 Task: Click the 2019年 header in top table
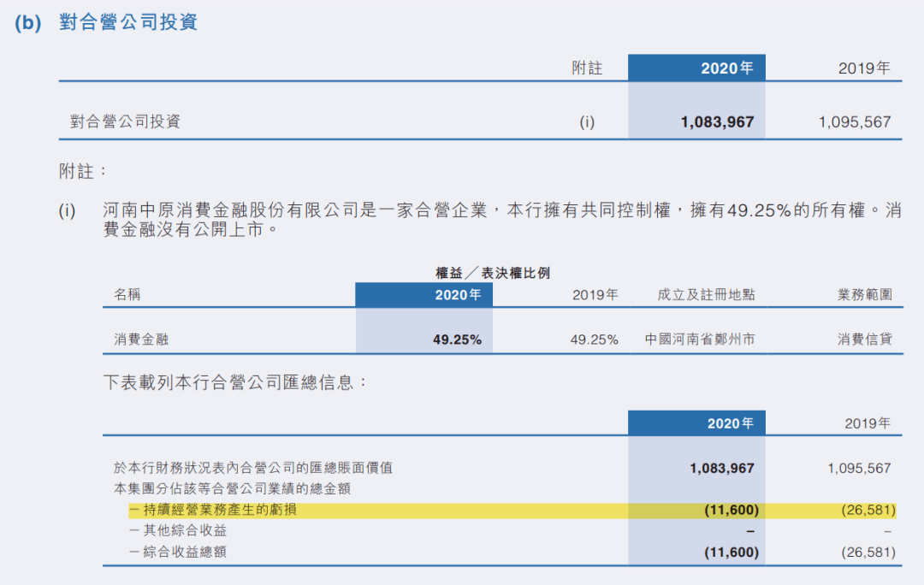[x=864, y=68]
